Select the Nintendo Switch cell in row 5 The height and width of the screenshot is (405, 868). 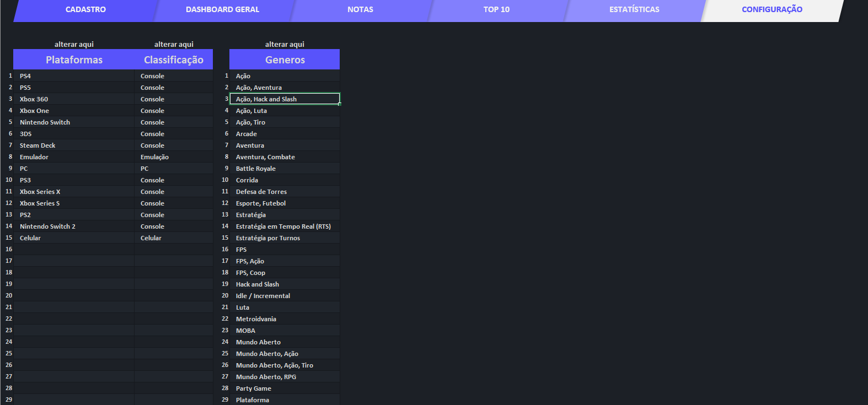pos(74,122)
